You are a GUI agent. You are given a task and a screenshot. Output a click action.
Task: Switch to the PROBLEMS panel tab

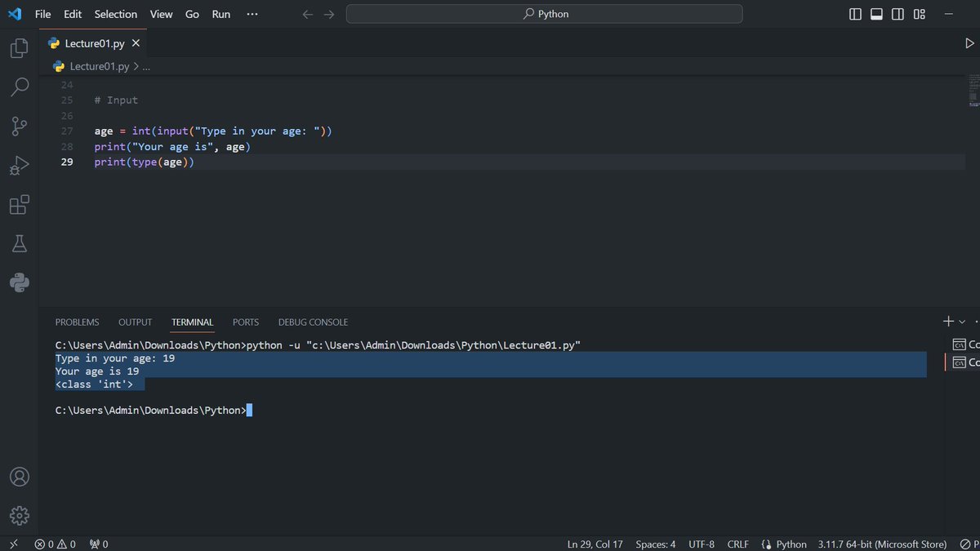pyautogui.click(x=77, y=322)
